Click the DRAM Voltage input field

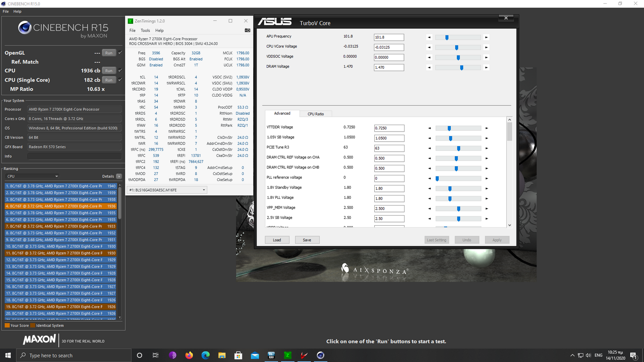[x=389, y=68]
